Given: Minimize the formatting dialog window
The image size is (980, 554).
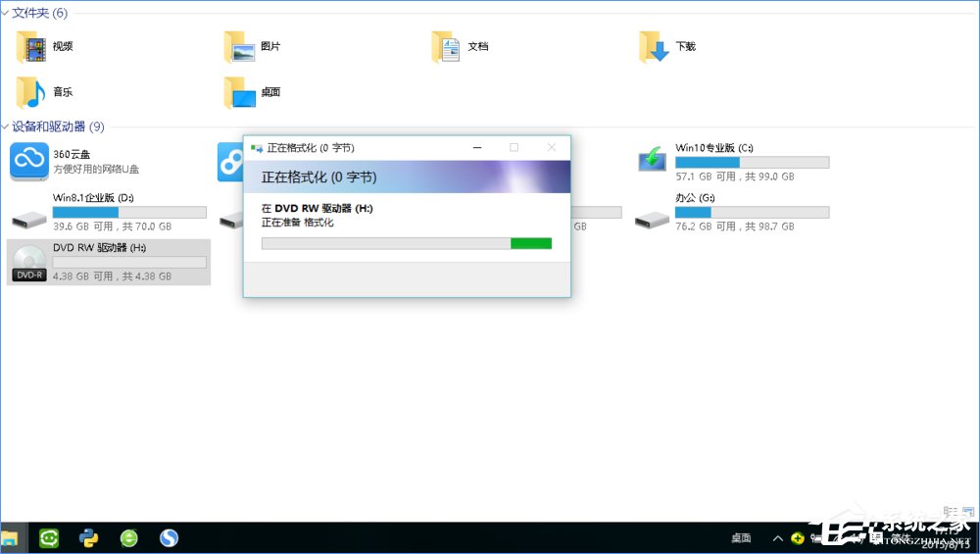Looking at the screenshot, I should 477,147.
